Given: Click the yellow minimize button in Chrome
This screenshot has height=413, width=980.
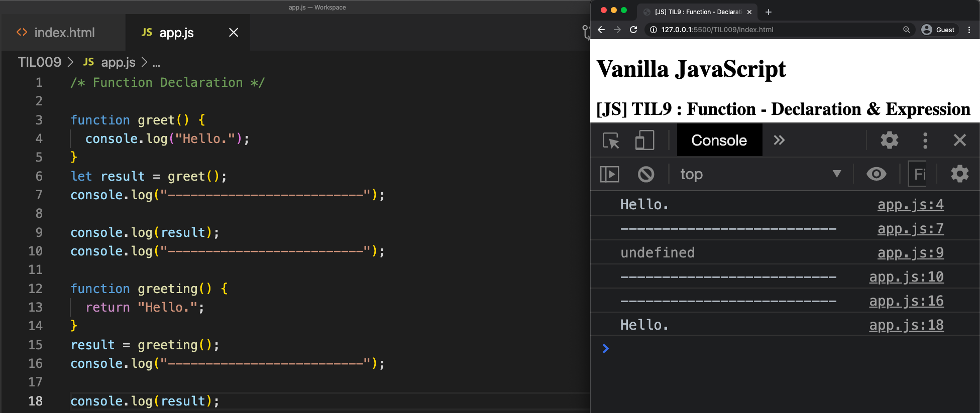Looking at the screenshot, I should 614,10.
